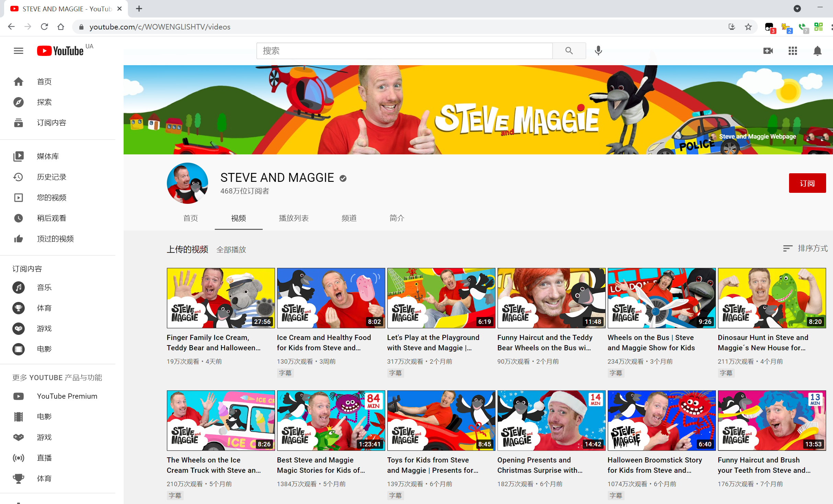Image resolution: width=833 pixels, height=504 pixels.
Task: Open Toys for Kids from Steve video title
Action: pos(433,465)
